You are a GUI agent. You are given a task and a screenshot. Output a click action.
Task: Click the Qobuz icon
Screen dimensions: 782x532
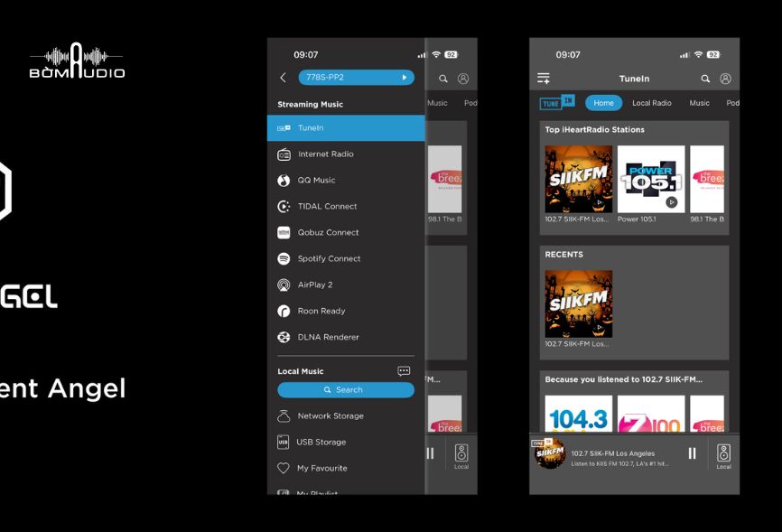284,232
